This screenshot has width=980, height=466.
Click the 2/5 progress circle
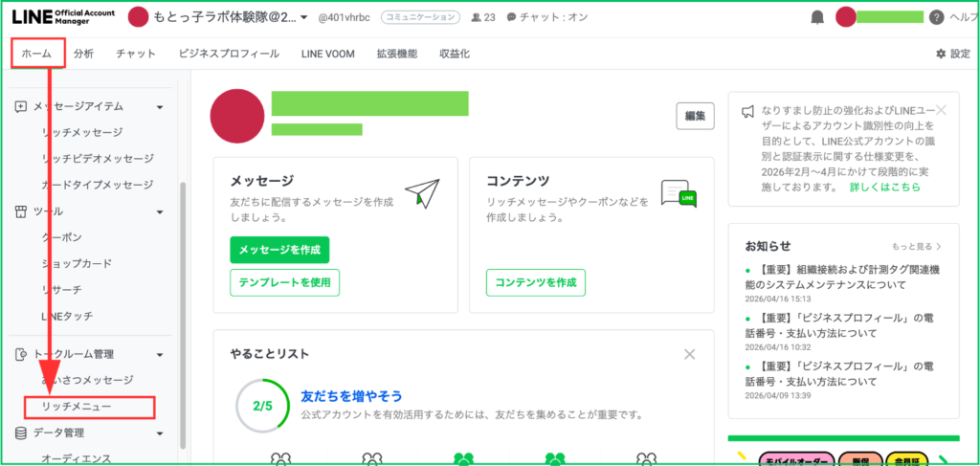click(x=262, y=406)
